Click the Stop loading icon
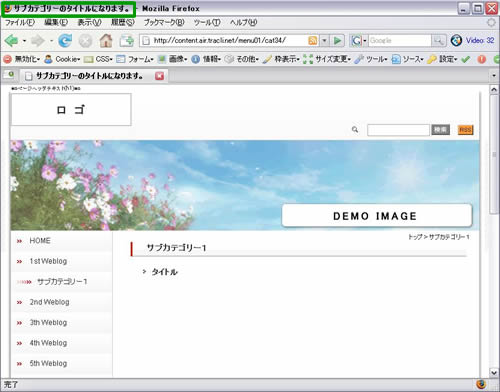This screenshot has height=392, width=500. coord(85,41)
